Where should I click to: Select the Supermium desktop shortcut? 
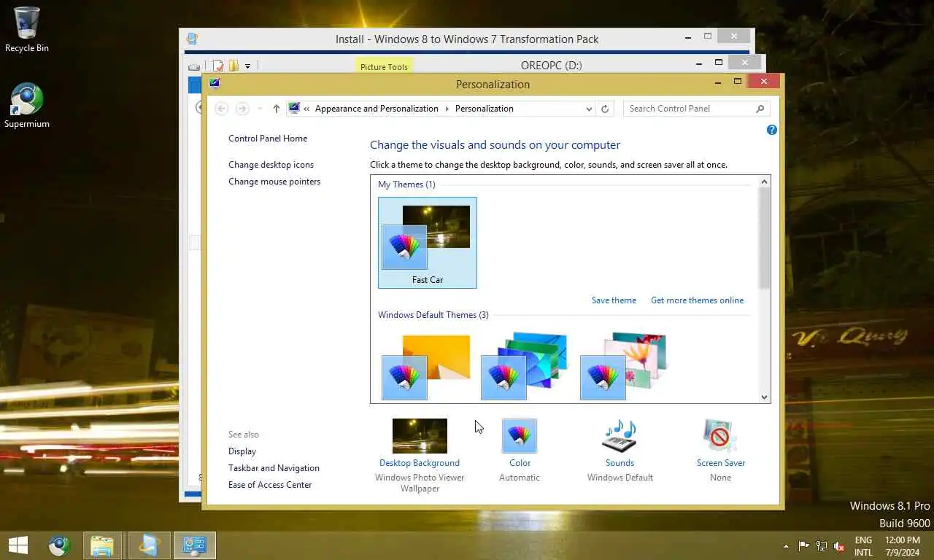coord(27,106)
